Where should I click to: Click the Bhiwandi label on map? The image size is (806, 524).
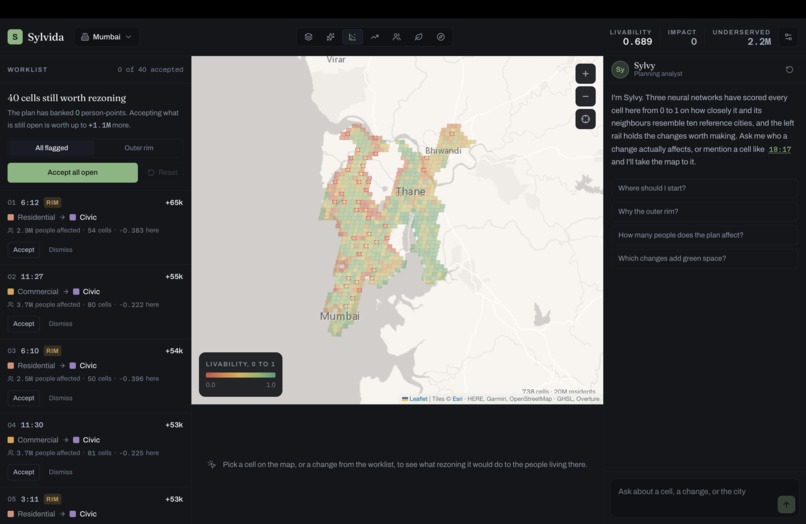click(x=443, y=151)
